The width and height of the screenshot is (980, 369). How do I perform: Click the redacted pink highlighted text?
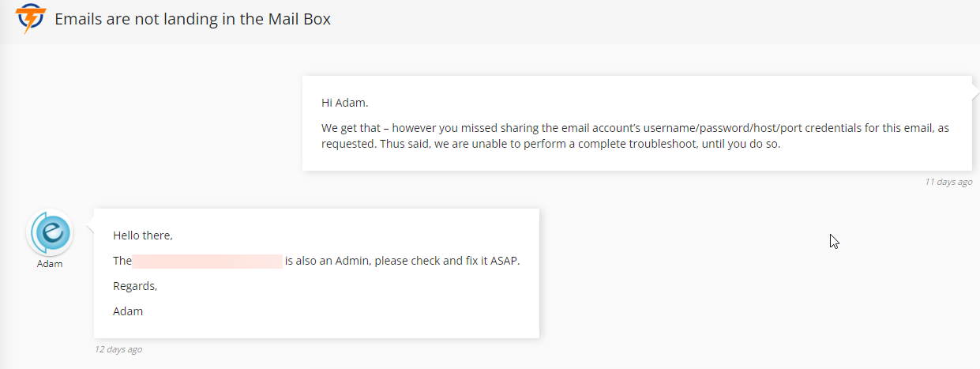208,261
